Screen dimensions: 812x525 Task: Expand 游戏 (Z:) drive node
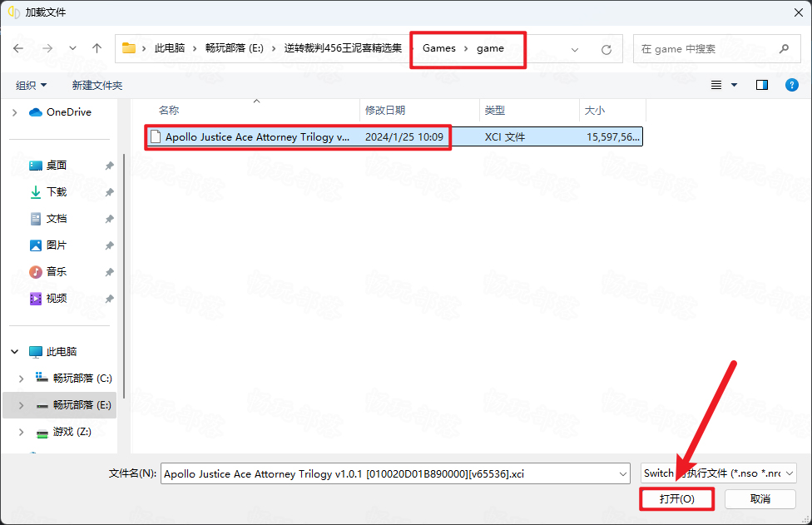pos(21,432)
